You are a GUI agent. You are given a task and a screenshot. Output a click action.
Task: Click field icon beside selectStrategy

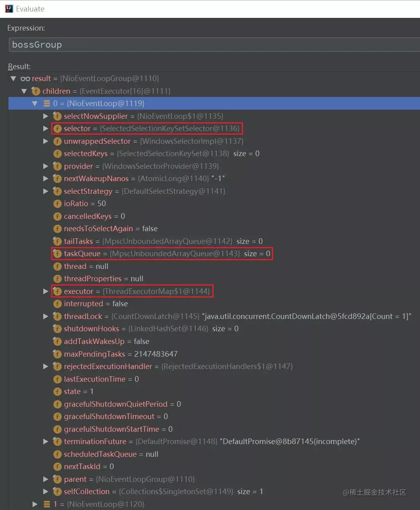[x=57, y=191]
